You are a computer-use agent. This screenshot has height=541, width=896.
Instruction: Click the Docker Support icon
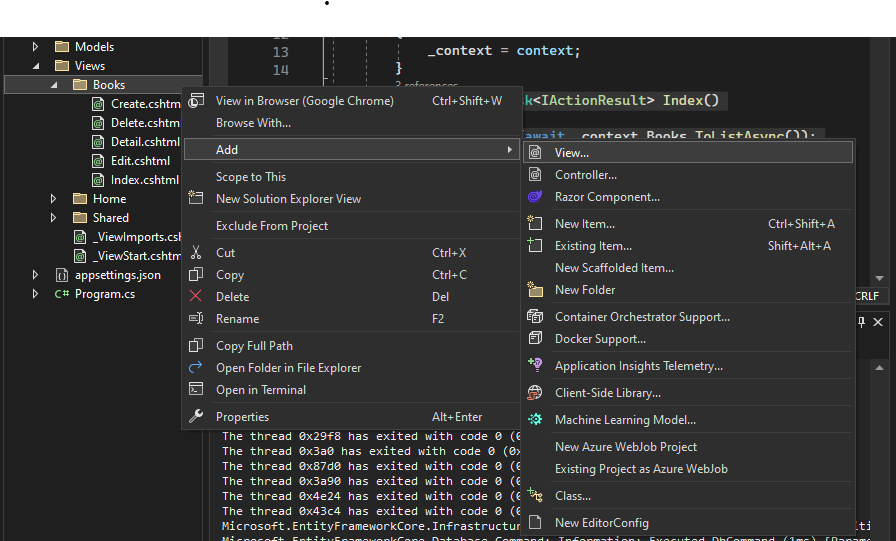pos(535,339)
